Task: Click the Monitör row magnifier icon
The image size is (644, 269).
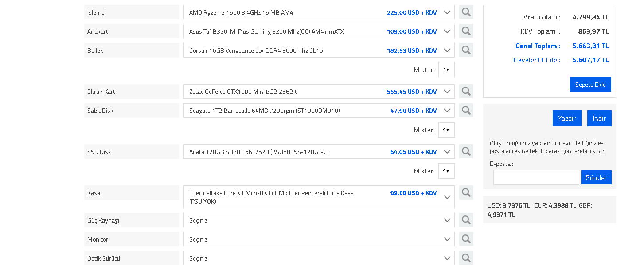Action: click(x=466, y=239)
